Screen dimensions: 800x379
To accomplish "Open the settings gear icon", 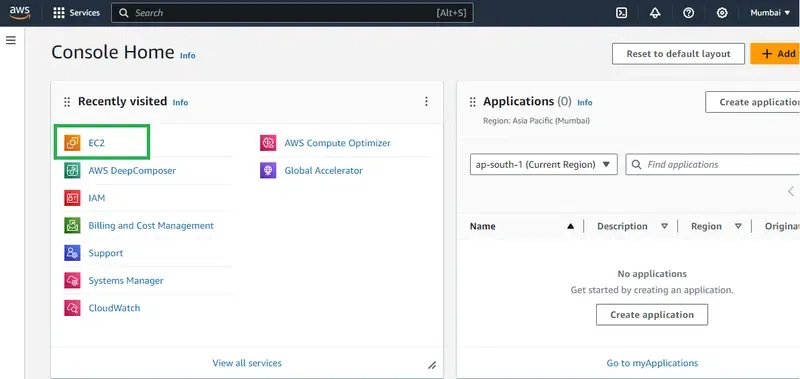I will pyautogui.click(x=722, y=13).
